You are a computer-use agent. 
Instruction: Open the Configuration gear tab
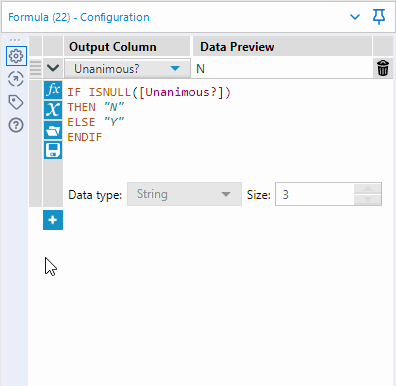pos(16,56)
